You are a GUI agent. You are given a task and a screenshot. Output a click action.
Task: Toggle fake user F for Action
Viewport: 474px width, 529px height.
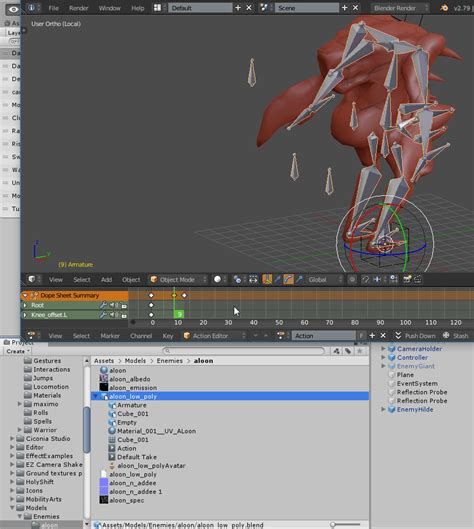[361, 336]
